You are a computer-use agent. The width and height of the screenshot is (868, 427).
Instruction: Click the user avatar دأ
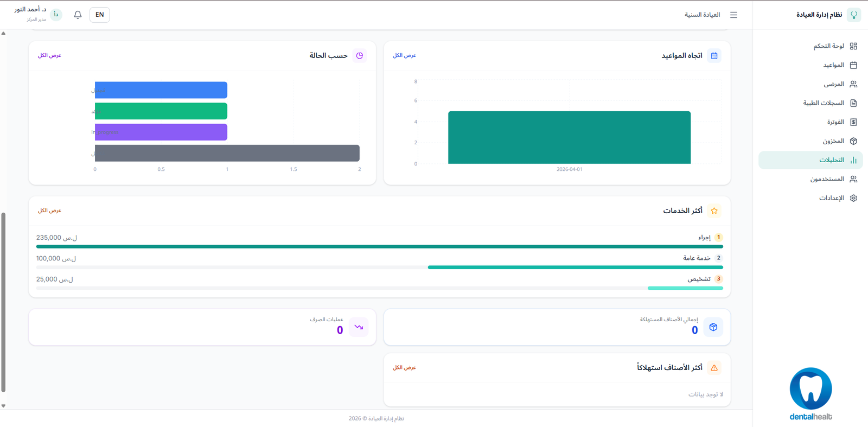[56, 15]
